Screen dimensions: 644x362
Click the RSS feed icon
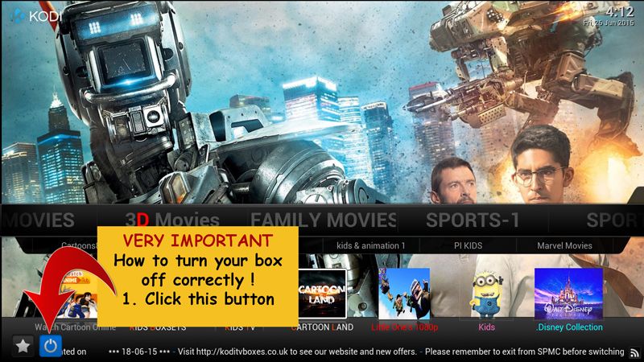(635, 352)
